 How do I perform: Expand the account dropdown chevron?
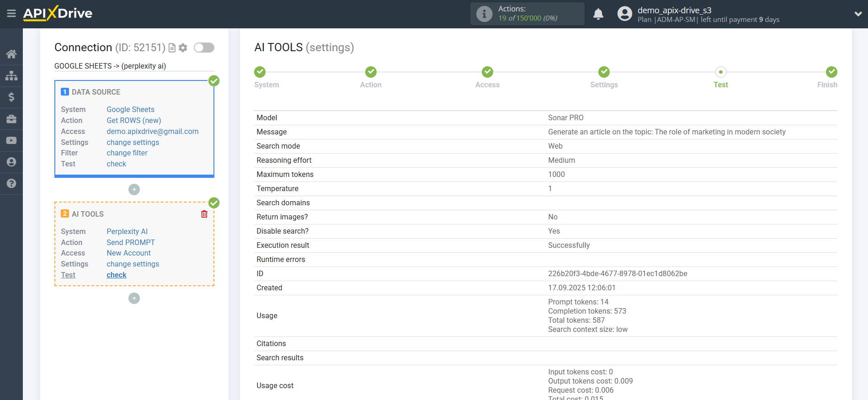858,14
